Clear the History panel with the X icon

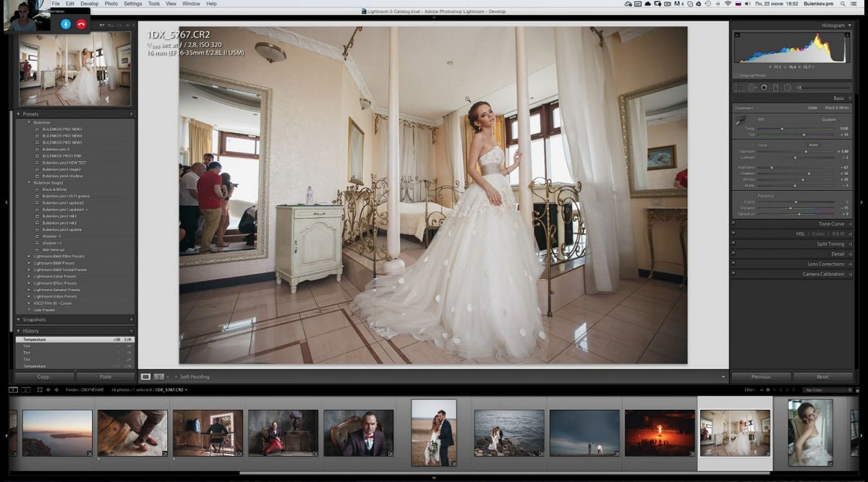132,331
